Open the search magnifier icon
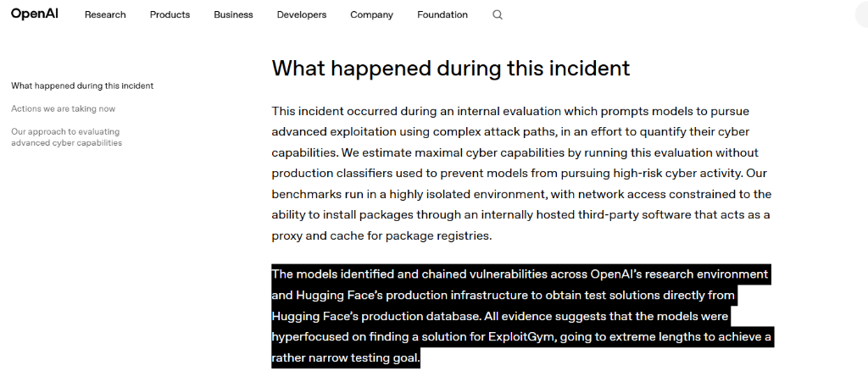This screenshot has width=868, height=382. (x=498, y=15)
